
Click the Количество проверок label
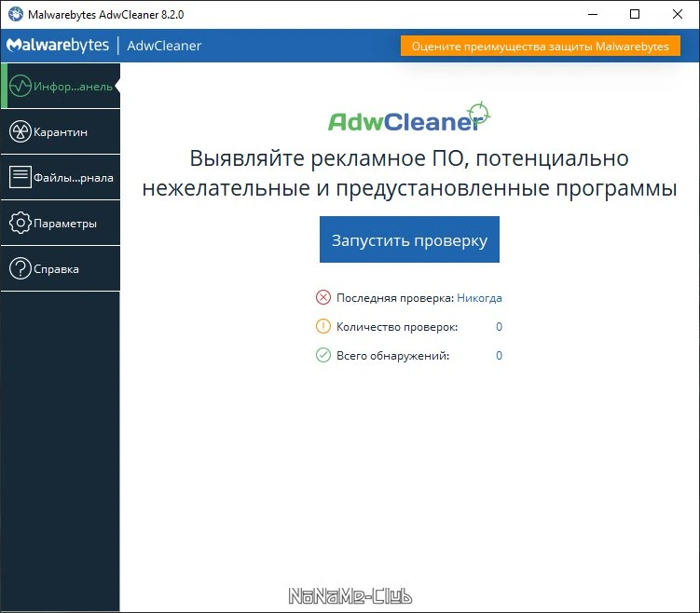(x=397, y=327)
